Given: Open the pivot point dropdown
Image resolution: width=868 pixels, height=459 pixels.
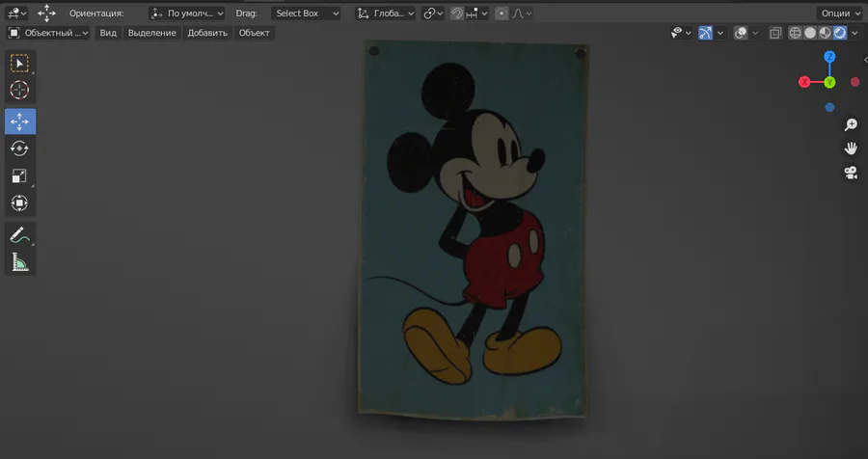Looking at the screenshot, I should [x=433, y=13].
